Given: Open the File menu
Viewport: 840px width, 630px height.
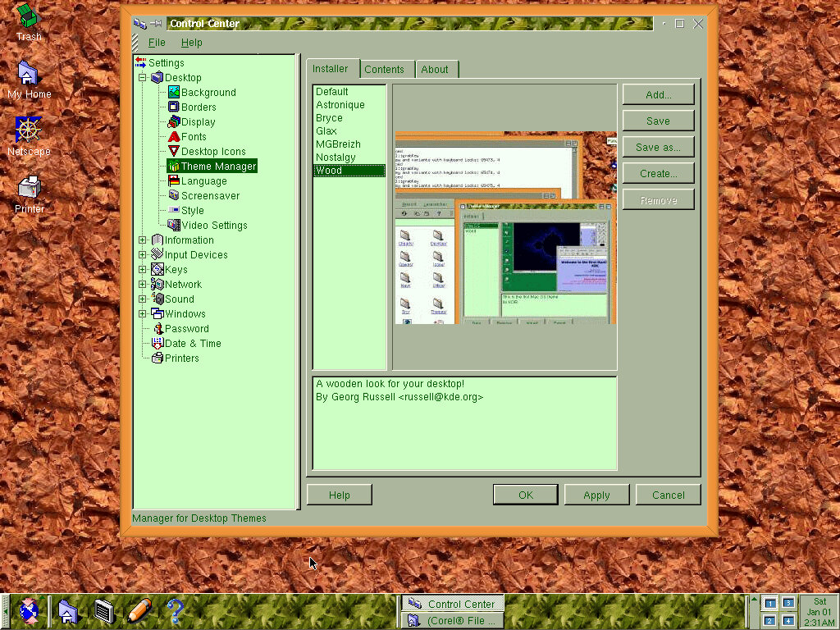Looking at the screenshot, I should 157,43.
